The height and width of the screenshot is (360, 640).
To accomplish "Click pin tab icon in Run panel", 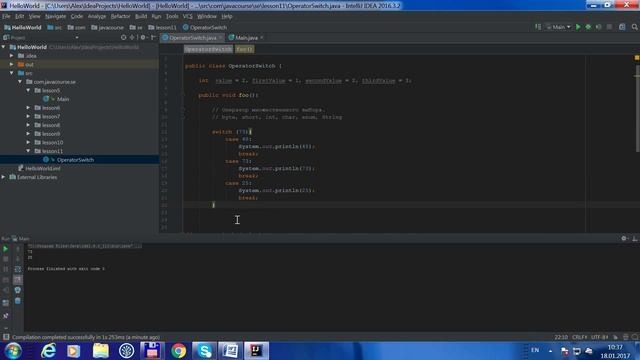I will point(6,316).
